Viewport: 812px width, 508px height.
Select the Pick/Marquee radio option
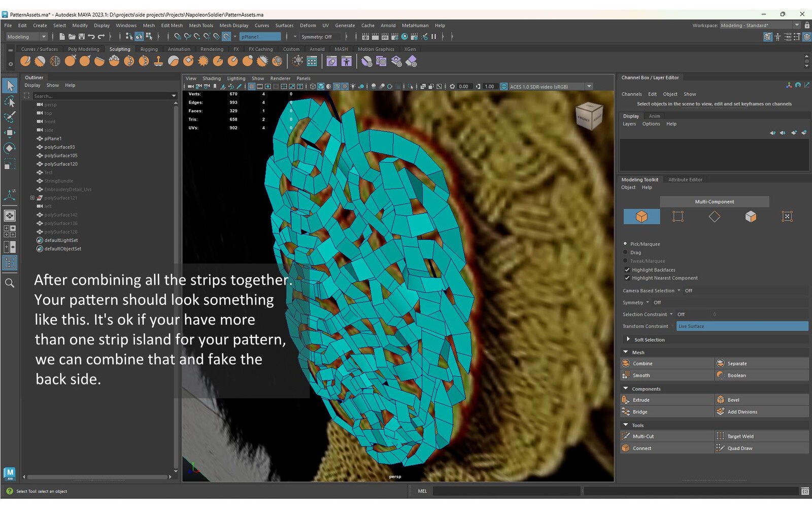(x=626, y=244)
